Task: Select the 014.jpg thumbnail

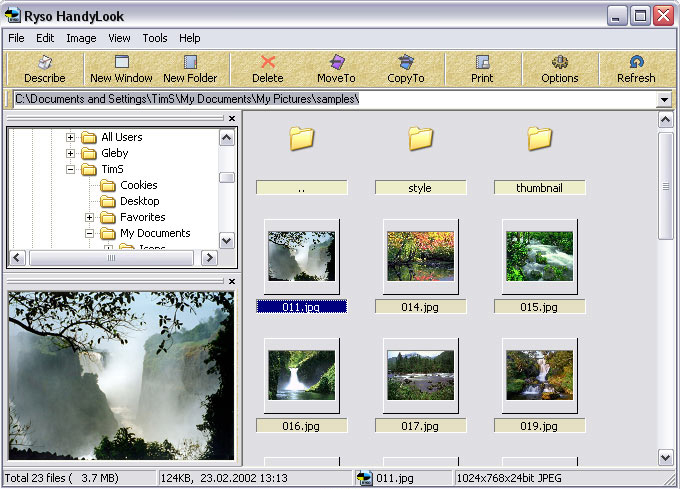Action: point(420,257)
